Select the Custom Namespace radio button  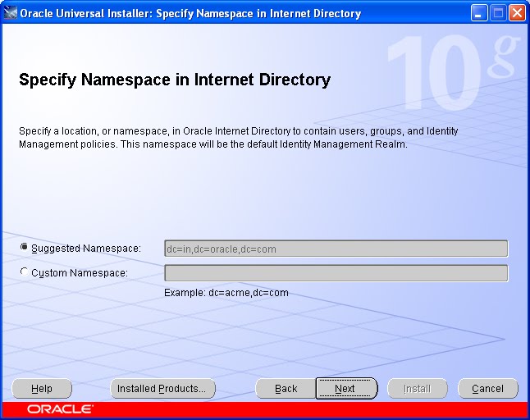pos(24,272)
